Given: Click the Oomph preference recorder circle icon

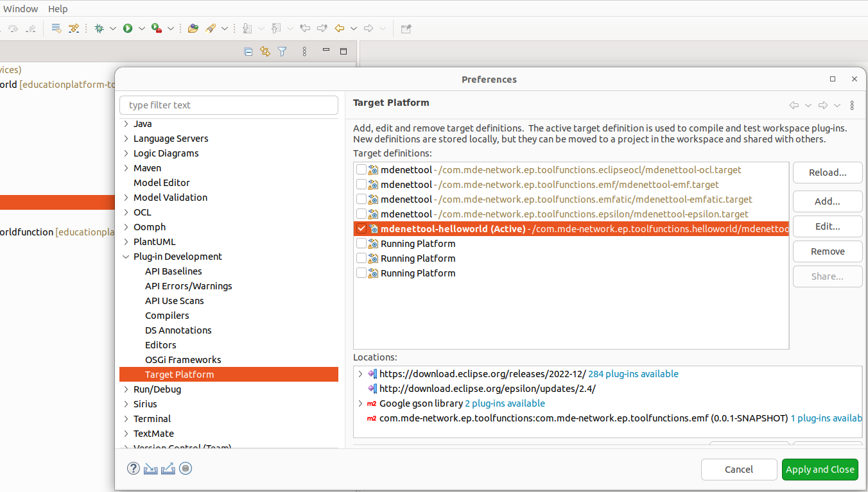Looking at the screenshot, I should tap(186, 468).
